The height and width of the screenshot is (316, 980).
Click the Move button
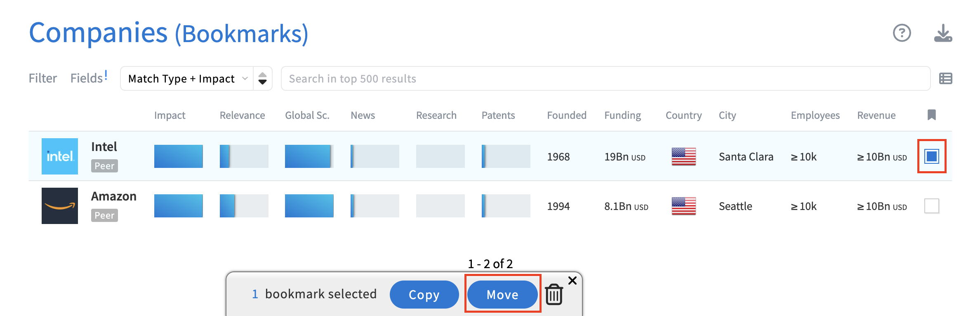tap(502, 295)
